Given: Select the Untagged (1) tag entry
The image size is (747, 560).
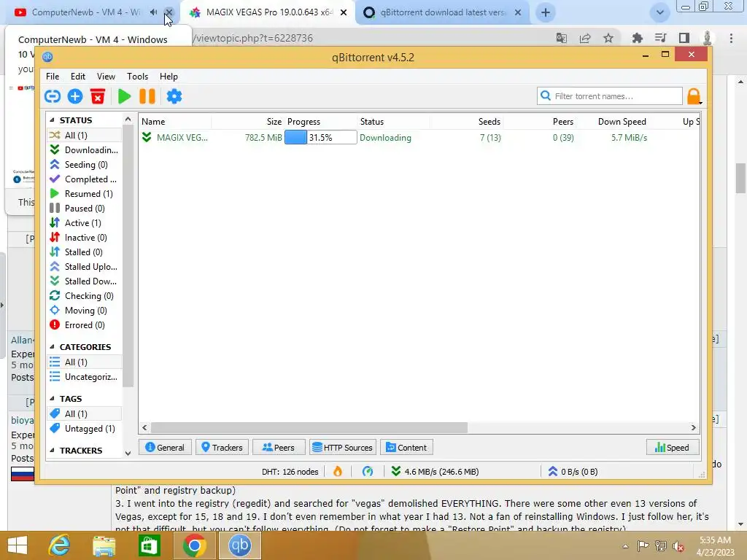Looking at the screenshot, I should (x=85, y=429).
